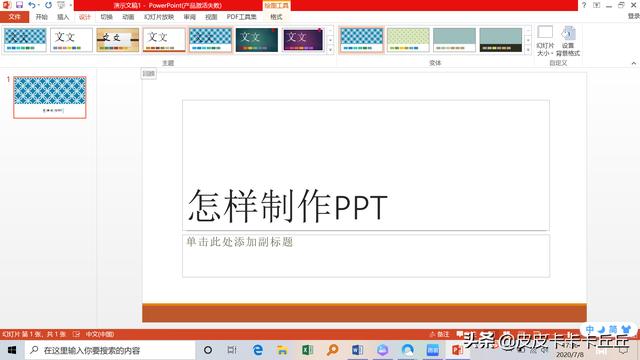Screen dimensions: 640x360
Task: Open the 文件 (File) menu
Action: [14, 17]
